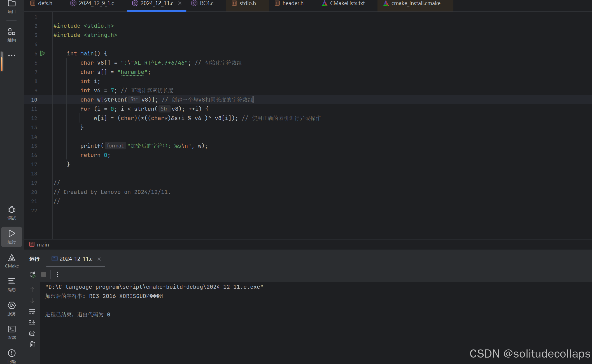The image size is (592, 364).
Task: Open the run toolbar more options menu
Action: 57,274
